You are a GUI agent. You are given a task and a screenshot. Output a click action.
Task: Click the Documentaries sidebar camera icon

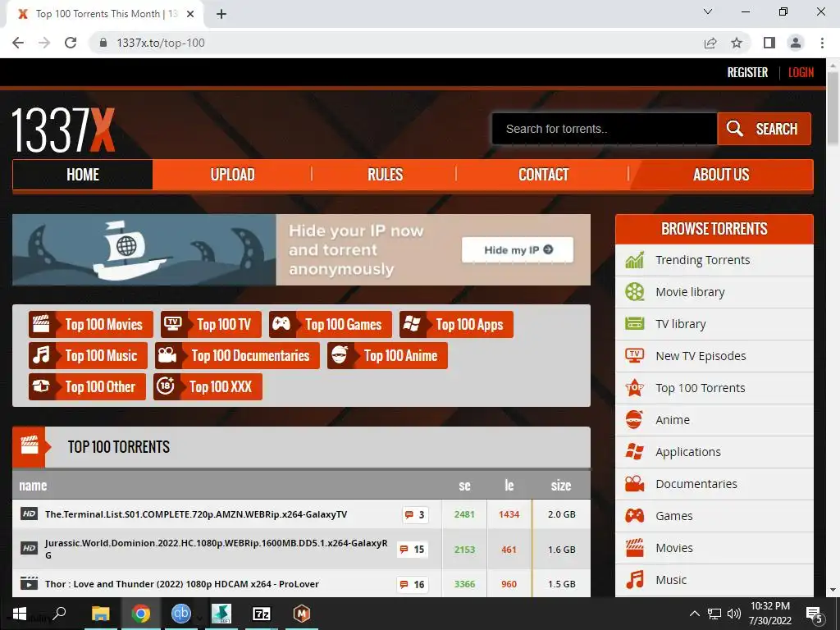635,484
